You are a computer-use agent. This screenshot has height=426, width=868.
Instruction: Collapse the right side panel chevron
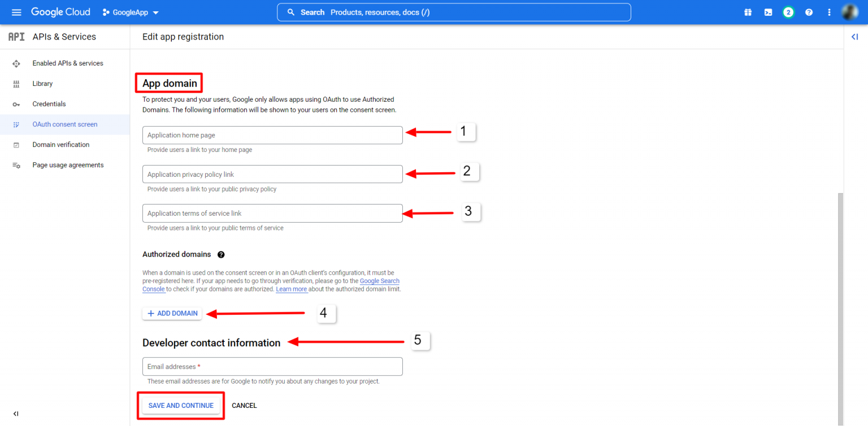coord(854,36)
